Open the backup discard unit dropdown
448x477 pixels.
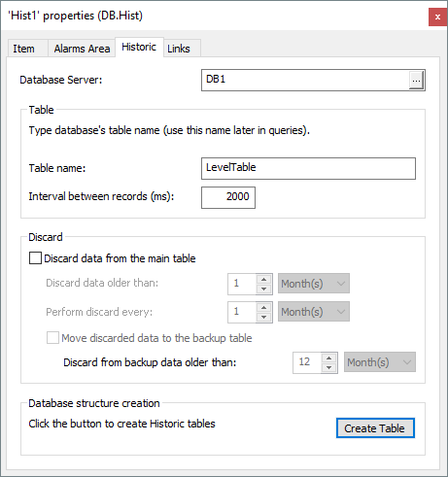coord(380,362)
